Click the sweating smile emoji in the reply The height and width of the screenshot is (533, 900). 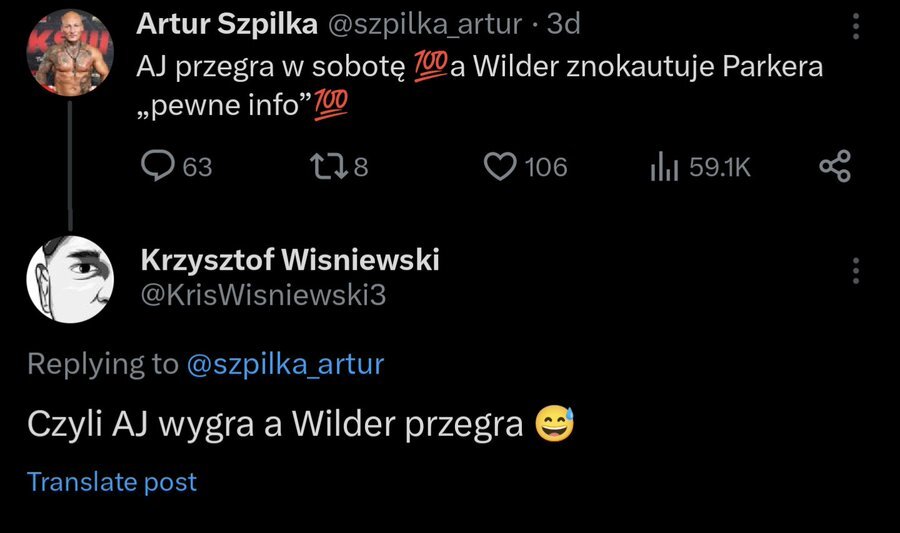coord(553,425)
